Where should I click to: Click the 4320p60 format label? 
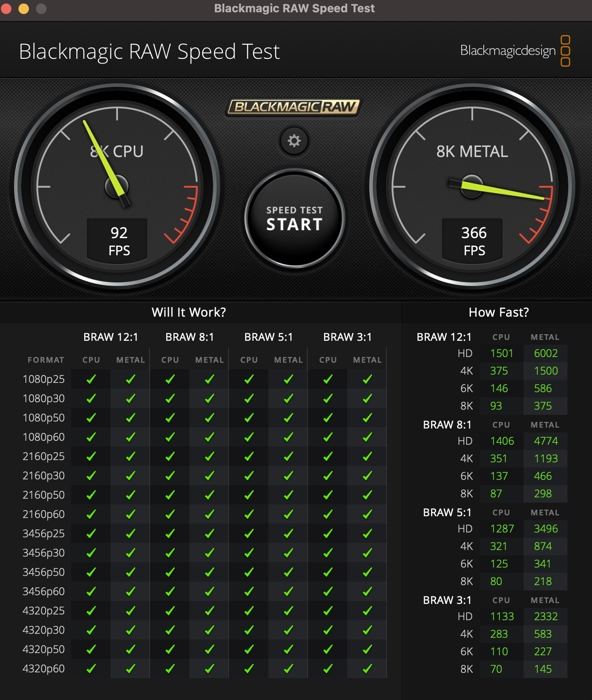pyautogui.click(x=43, y=669)
